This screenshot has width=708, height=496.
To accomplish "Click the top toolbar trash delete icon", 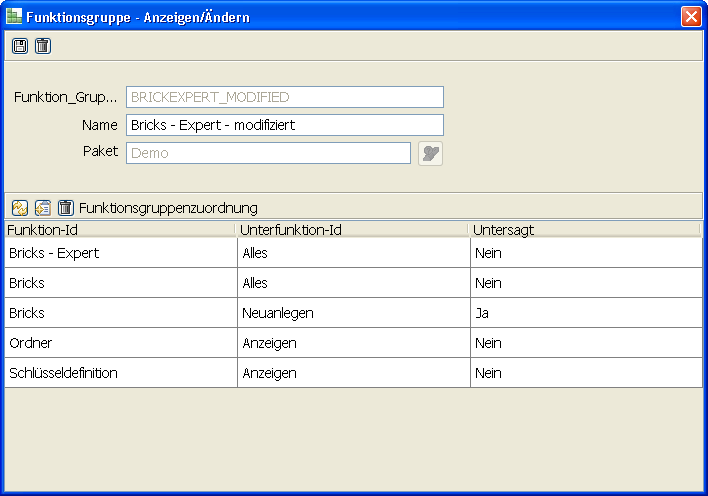I will click(x=42, y=46).
